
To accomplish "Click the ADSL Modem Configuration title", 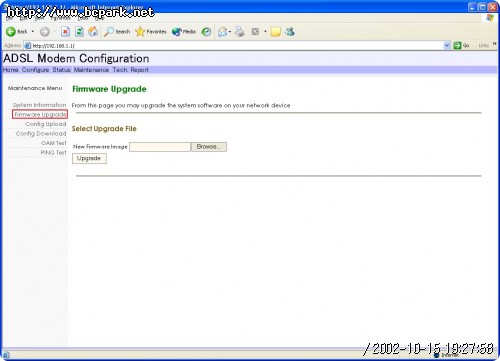I will tap(76, 58).
